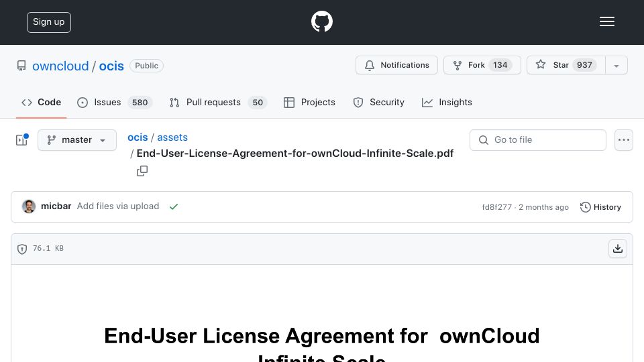Open commit fd8f277
644x362 pixels.
pos(496,207)
